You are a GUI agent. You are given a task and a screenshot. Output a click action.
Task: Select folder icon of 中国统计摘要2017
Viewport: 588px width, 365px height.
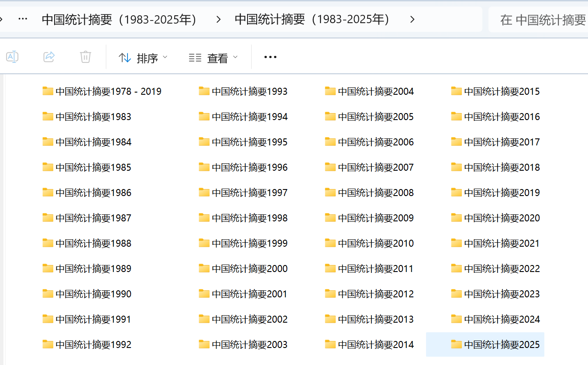coord(457,141)
